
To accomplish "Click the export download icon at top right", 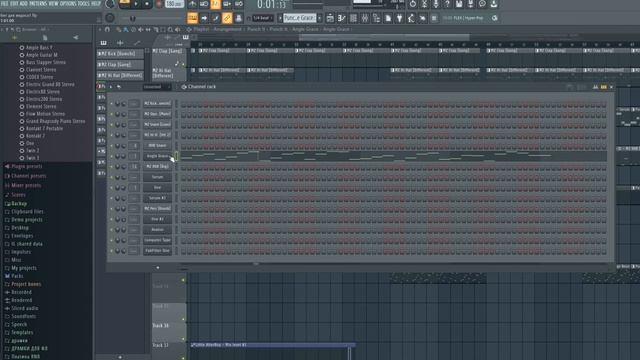I will (x=493, y=4).
